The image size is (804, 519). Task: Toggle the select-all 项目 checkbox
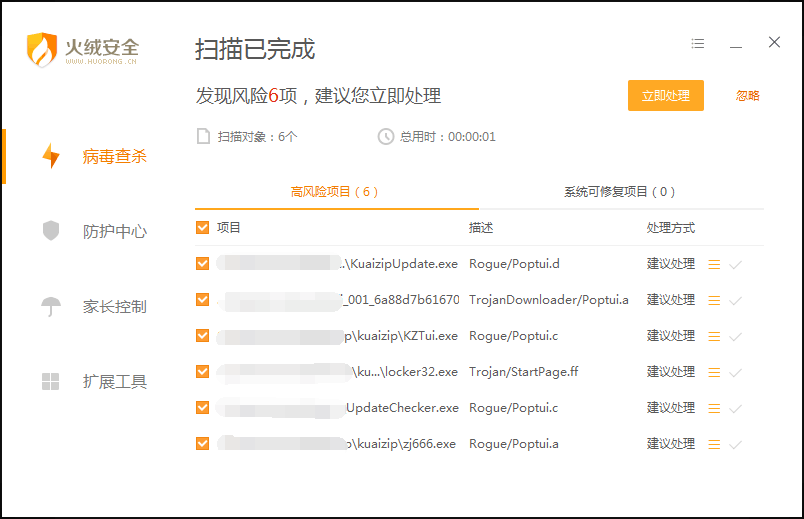[x=203, y=228]
